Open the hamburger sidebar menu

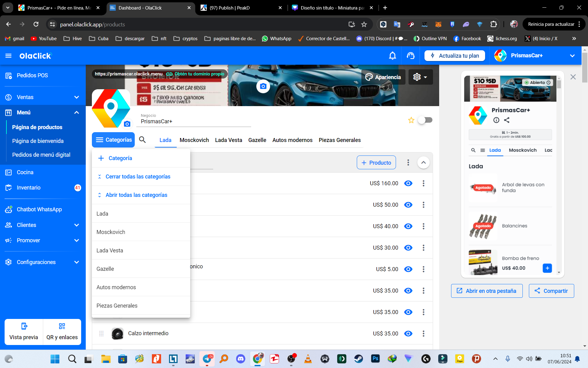[9, 56]
